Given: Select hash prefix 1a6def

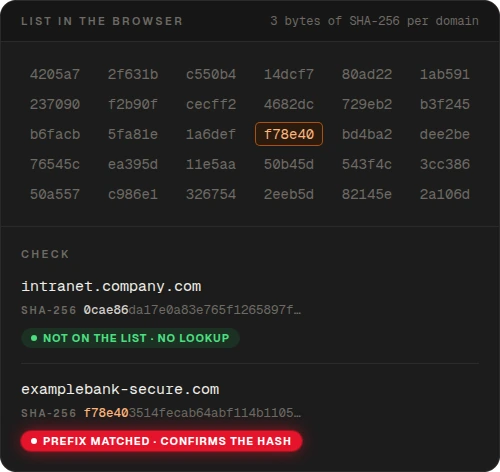Looking at the screenshot, I should tap(211, 134).
